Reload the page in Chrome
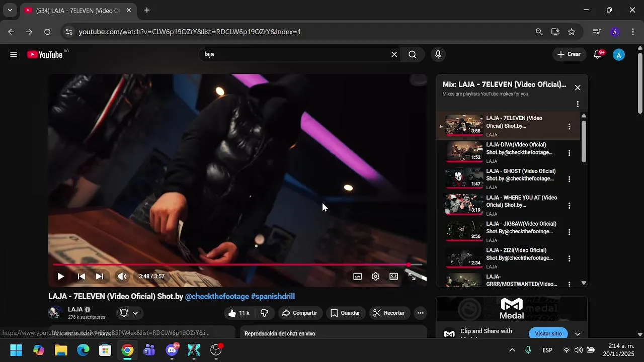Screen dimensions: 644x362 (47, 32)
